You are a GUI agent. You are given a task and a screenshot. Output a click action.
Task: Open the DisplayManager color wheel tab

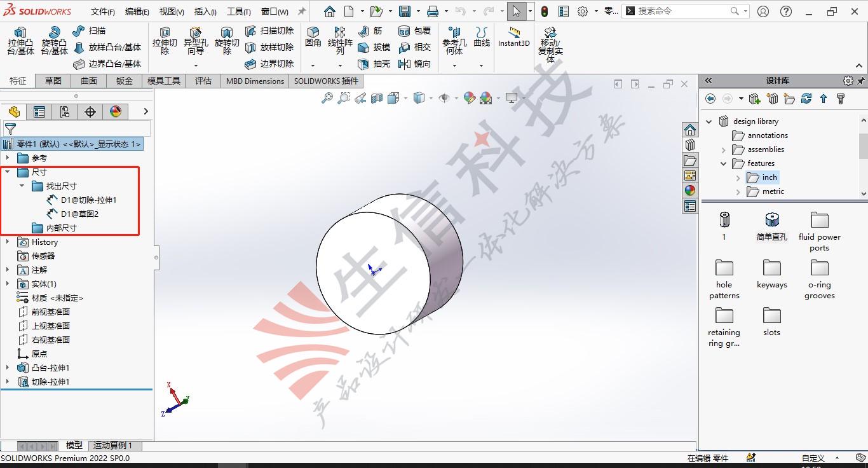(116, 112)
